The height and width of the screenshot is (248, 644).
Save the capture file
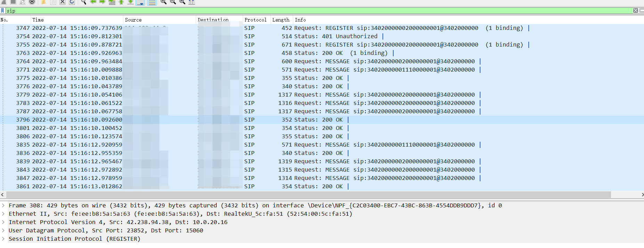(53, 2)
